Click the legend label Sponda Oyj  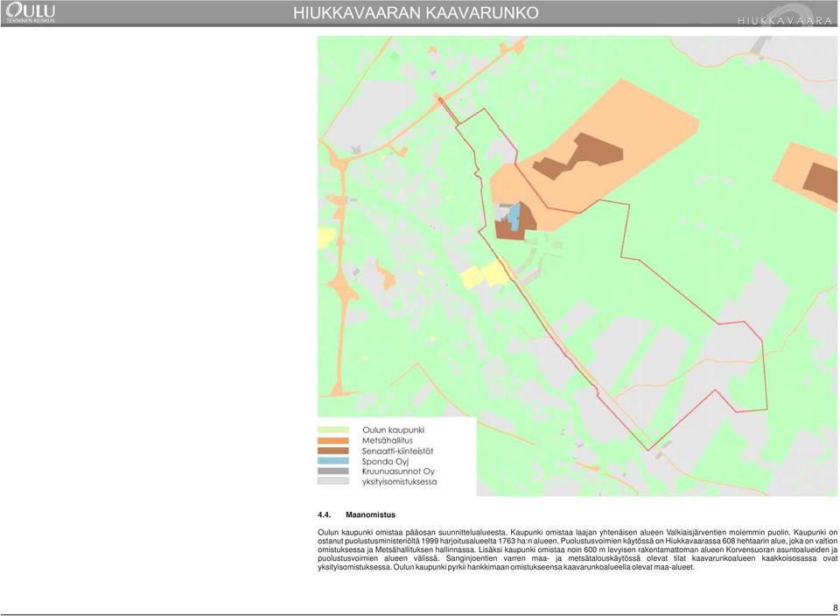386,461
